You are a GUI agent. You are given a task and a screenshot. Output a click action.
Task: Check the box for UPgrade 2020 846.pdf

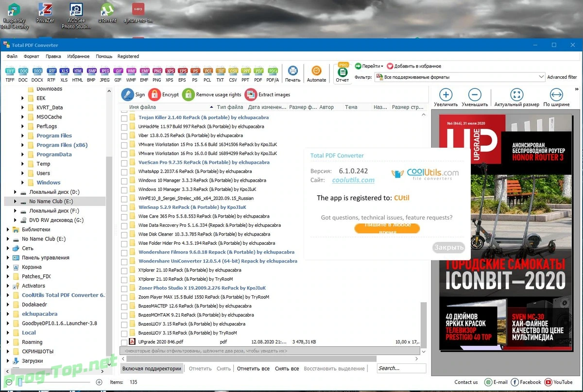click(x=124, y=342)
